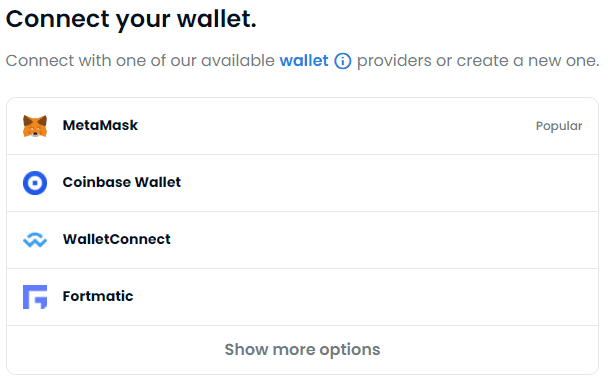Choose the Fortmatic label
Viewport: 608px width, 380px height.
click(98, 296)
